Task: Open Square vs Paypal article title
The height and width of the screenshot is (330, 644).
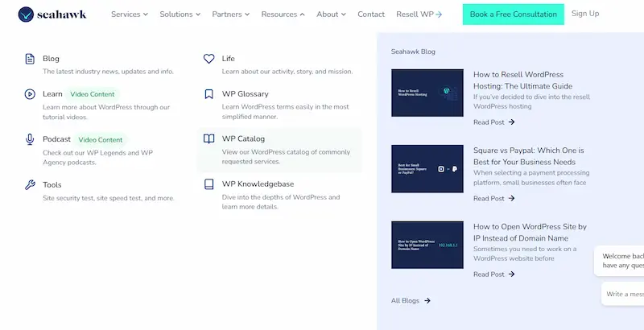Action: click(x=529, y=156)
